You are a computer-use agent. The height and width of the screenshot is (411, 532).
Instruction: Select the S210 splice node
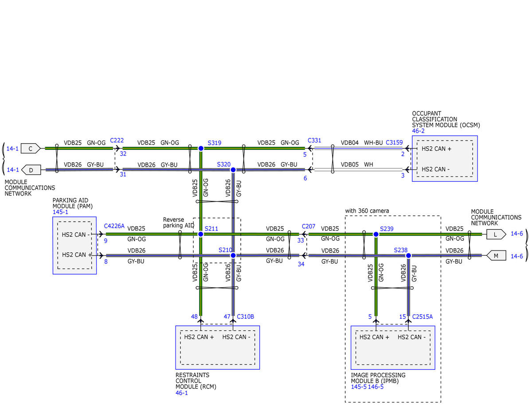click(233, 255)
